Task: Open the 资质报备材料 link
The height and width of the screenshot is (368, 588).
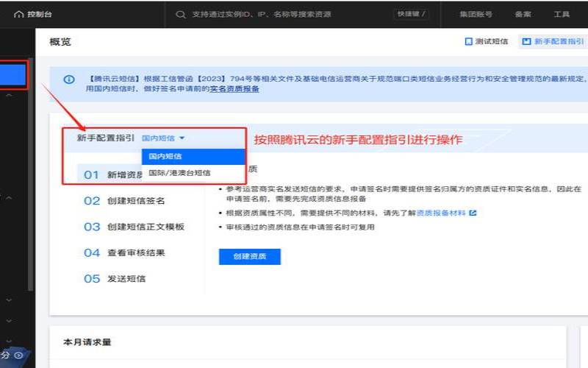Action: (441, 213)
